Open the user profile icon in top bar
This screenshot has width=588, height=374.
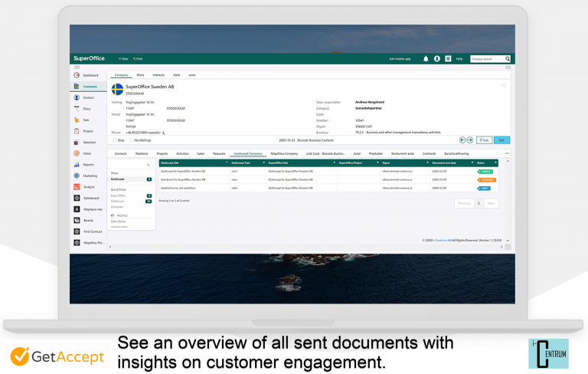click(x=437, y=58)
